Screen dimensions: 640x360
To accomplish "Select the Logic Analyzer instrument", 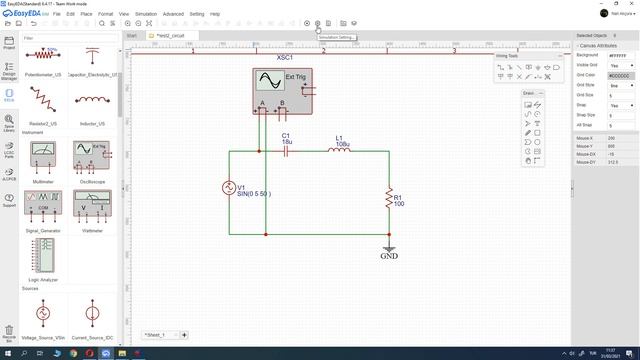I will click(43, 260).
